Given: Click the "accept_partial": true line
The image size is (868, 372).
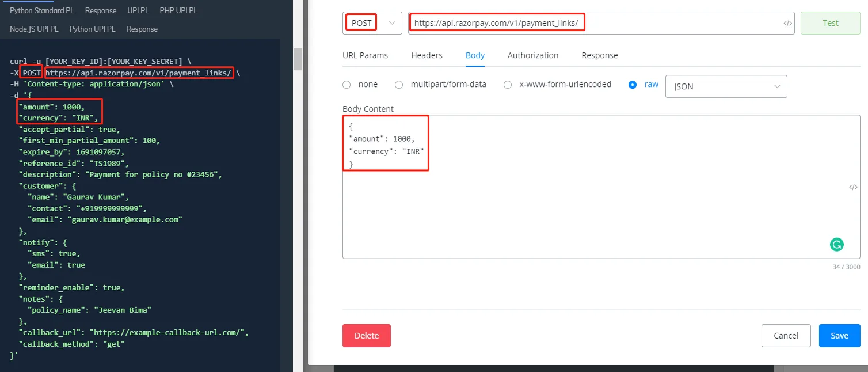Looking at the screenshot, I should tap(69, 130).
